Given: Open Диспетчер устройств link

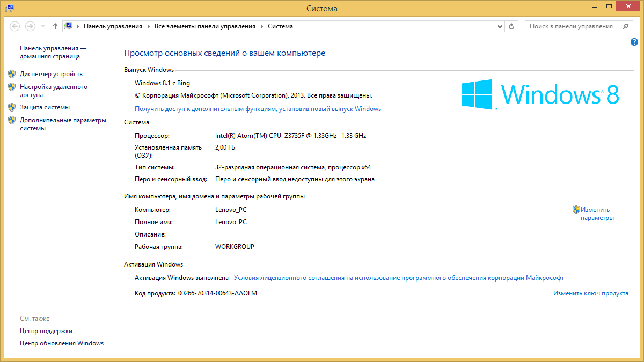Looking at the screenshot, I should [x=51, y=74].
